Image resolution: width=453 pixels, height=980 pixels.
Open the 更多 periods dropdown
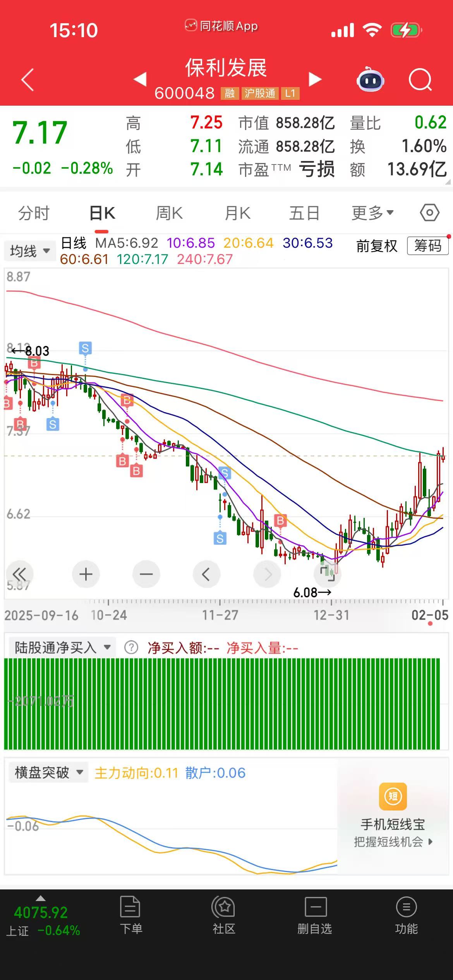(372, 213)
